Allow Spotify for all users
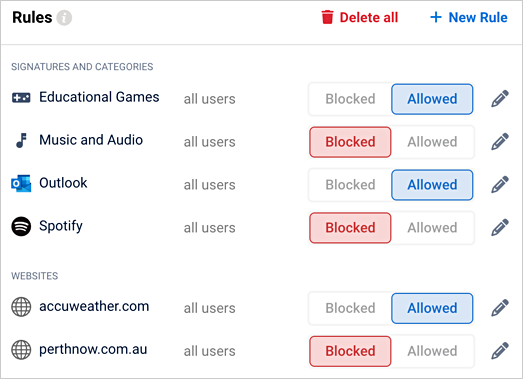This screenshot has width=523, height=379. pyautogui.click(x=432, y=228)
